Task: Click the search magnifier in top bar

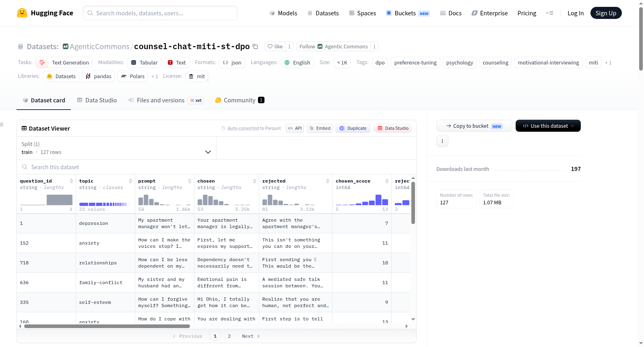Action: pos(90,13)
